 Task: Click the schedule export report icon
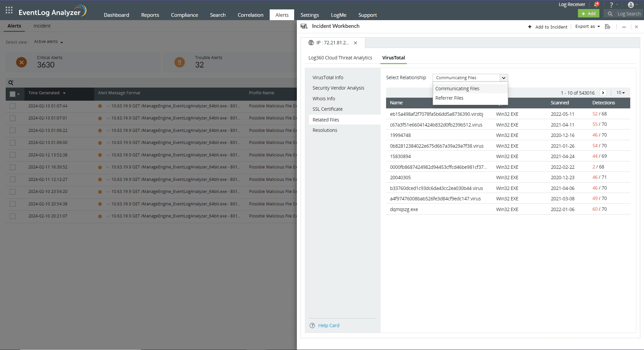tap(607, 27)
